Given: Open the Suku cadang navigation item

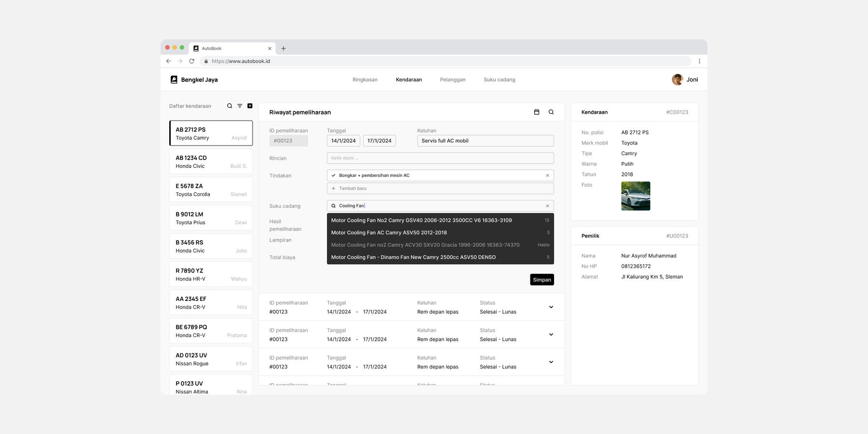Looking at the screenshot, I should tap(499, 79).
